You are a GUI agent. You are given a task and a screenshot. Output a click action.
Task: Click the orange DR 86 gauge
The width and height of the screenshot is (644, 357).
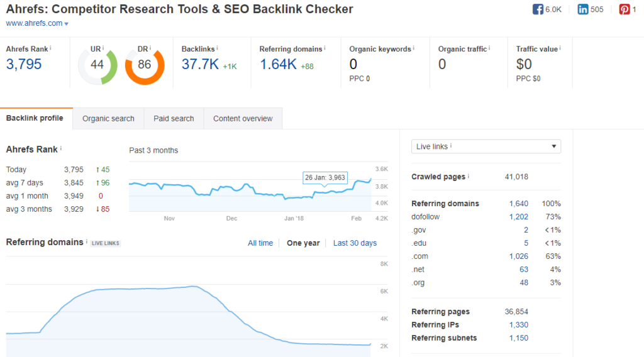(x=145, y=65)
